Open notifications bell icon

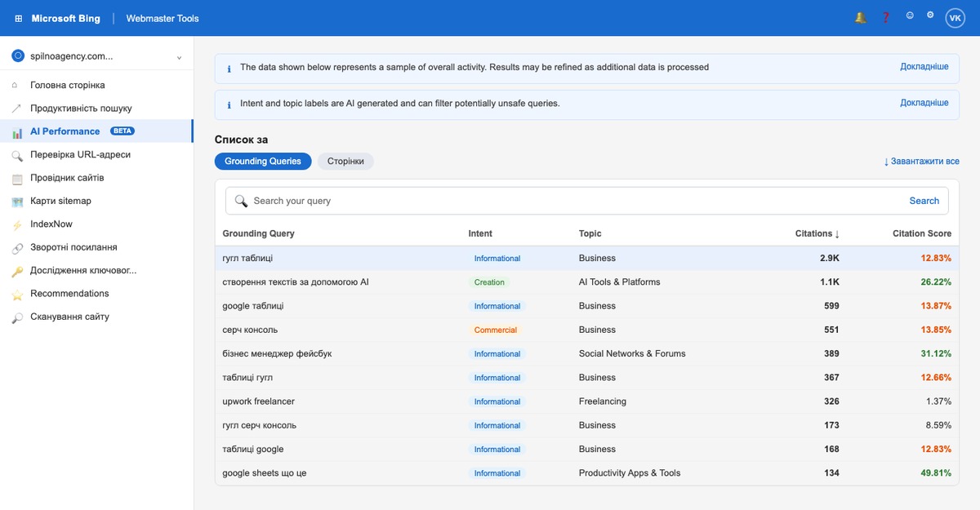[860, 17]
